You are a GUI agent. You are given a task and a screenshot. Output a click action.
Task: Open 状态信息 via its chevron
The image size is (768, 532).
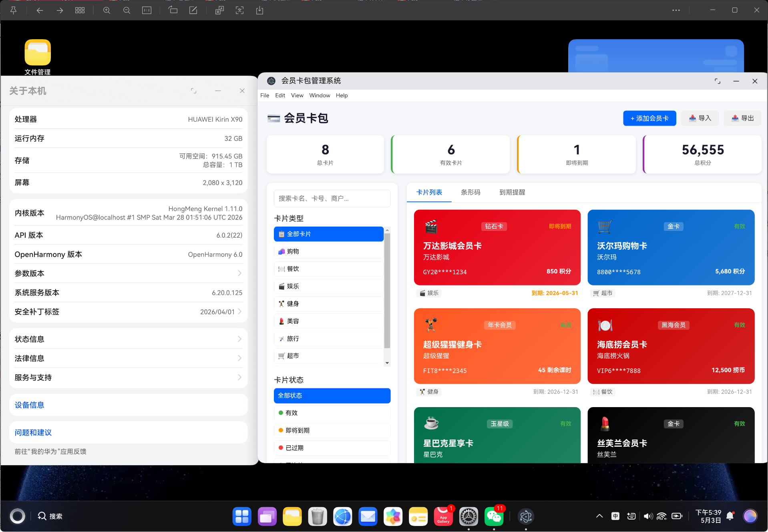239,339
